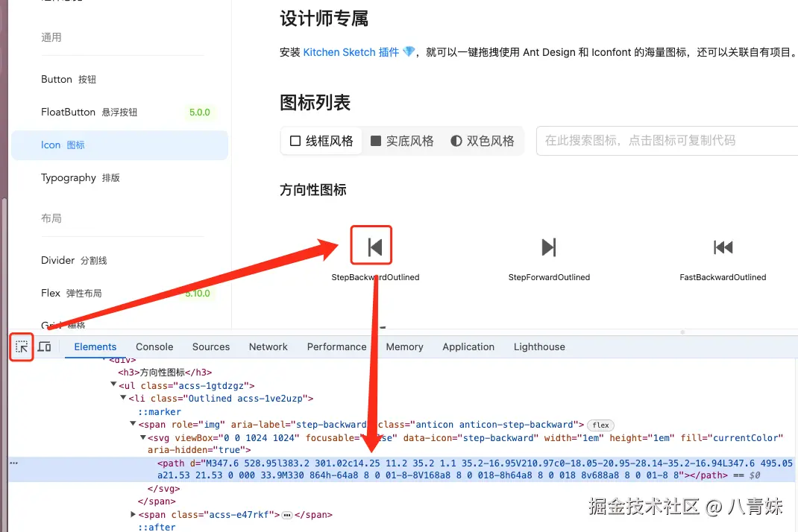Copy the FastBackwardOutlined icon
This screenshot has width=798, height=532.
pos(723,247)
